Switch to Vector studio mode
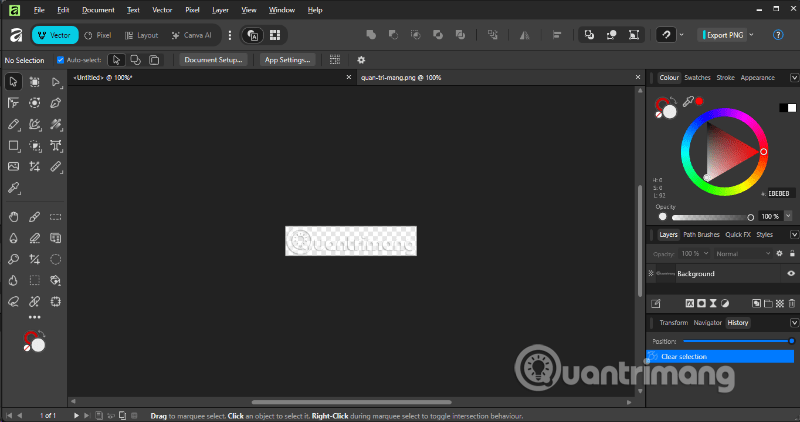 pos(55,35)
